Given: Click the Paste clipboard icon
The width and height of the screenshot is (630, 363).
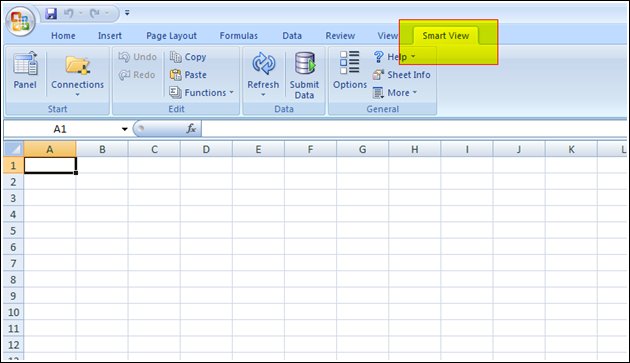Looking at the screenshot, I should point(176,75).
